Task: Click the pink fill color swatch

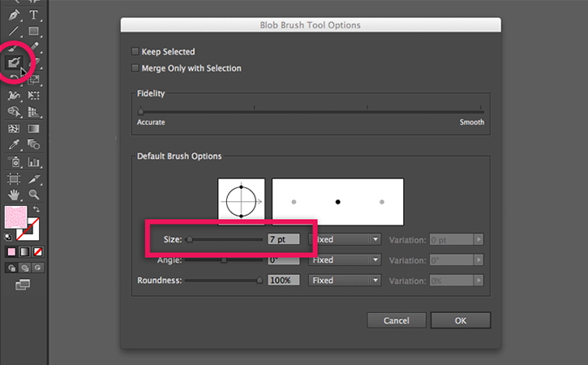Action: (x=15, y=217)
